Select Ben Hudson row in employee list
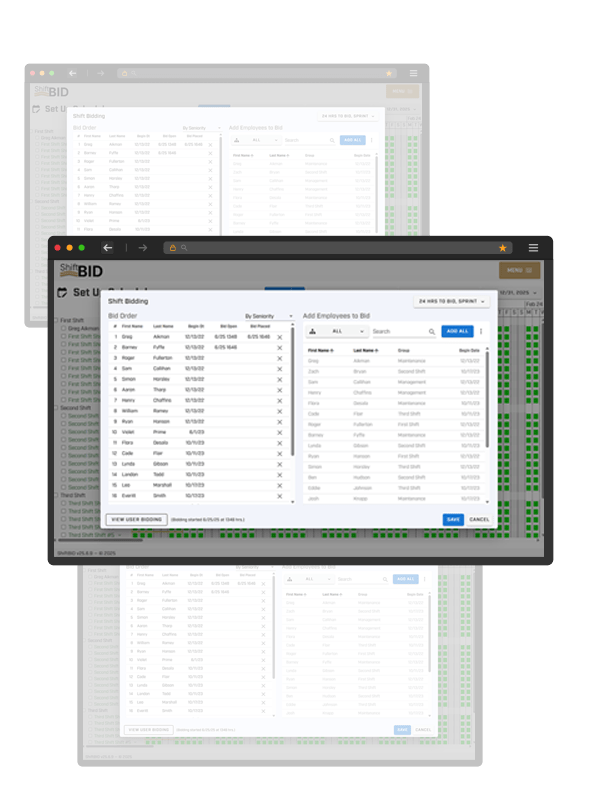The image size is (600, 800). [x=394, y=478]
